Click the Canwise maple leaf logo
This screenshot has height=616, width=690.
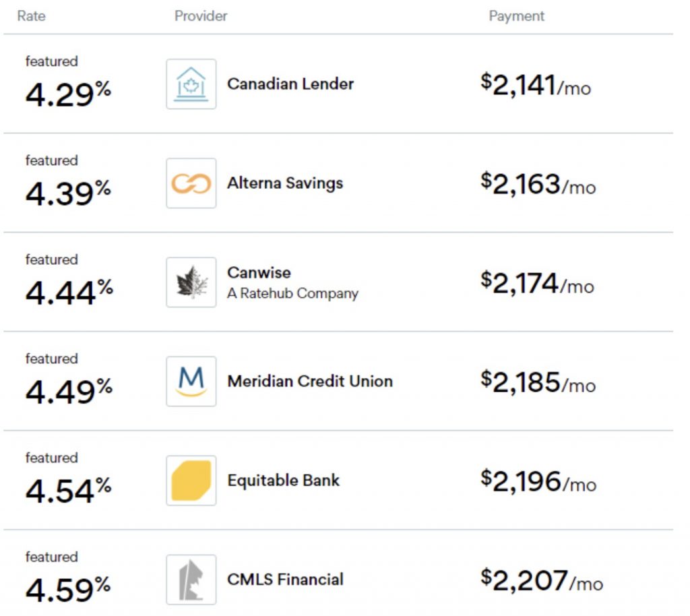coord(191,282)
